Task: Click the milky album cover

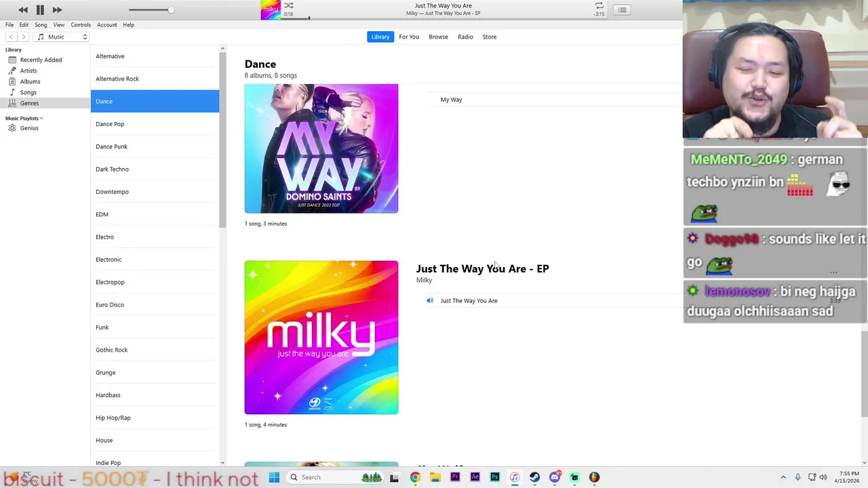Action: pos(321,338)
